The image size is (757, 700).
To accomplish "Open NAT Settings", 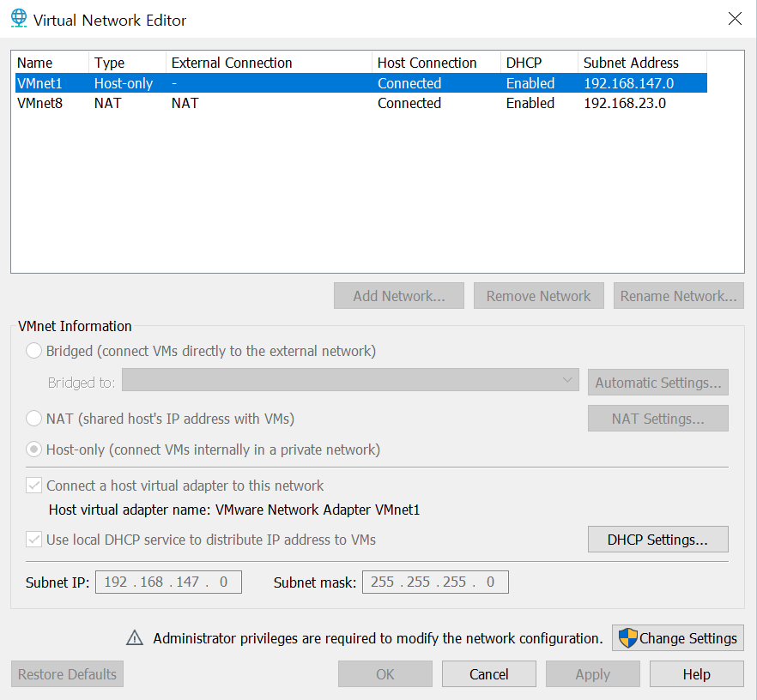I will coord(658,419).
